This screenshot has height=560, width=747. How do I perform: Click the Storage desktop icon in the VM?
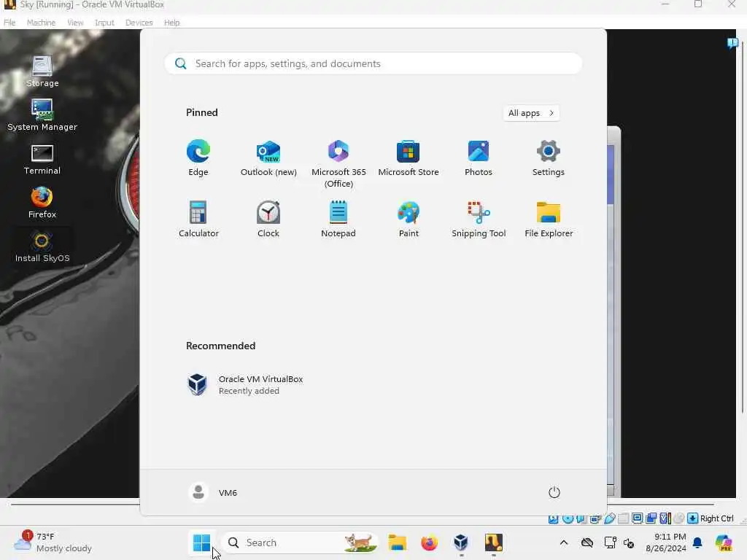tap(42, 71)
